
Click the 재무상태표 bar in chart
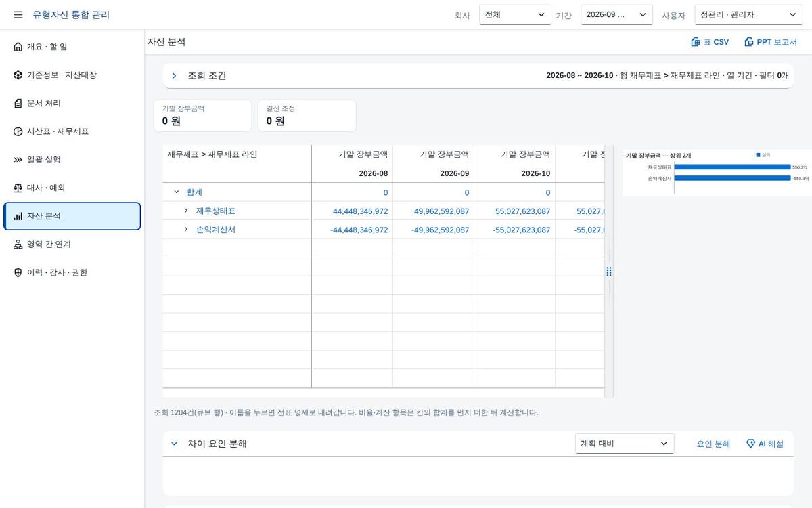click(x=733, y=167)
